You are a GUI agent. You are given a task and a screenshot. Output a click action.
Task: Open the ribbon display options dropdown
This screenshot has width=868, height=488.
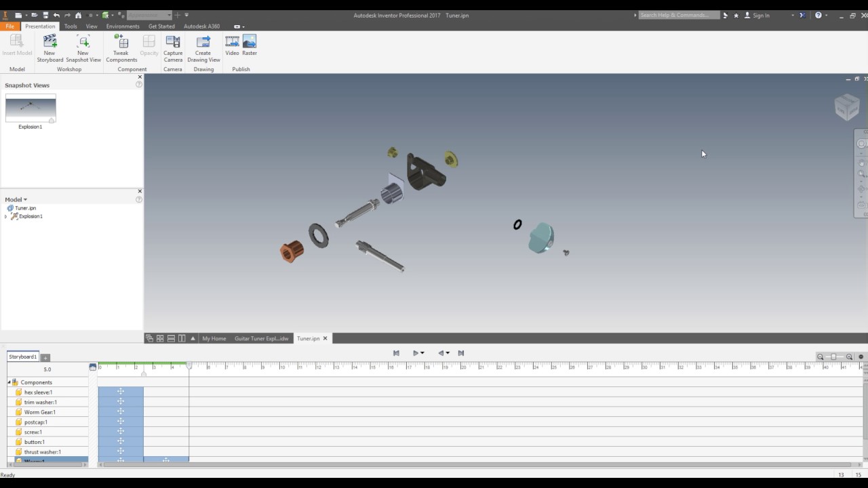tap(238, 26)
